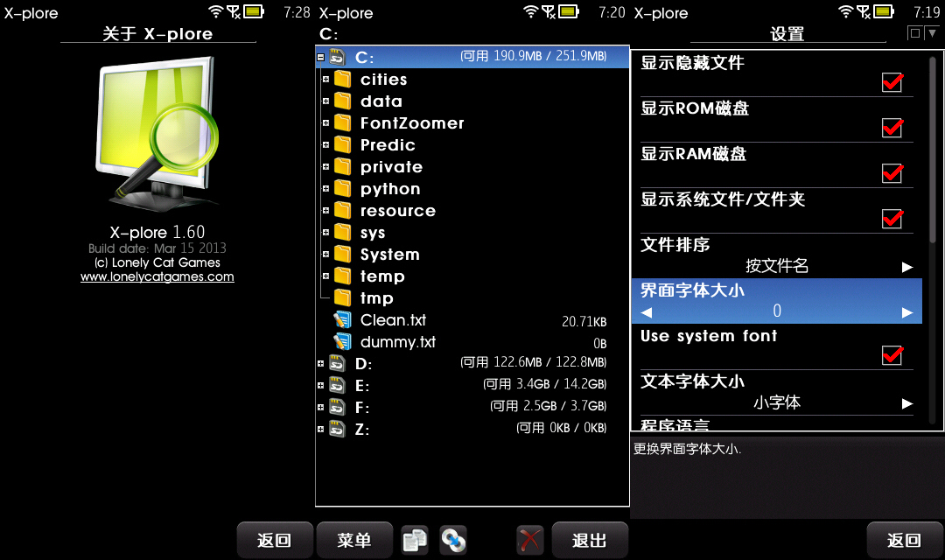Click the Z: drive disk icon
Image resolution: width=945 pixels, height=560 pixels.
coord(337,430)
